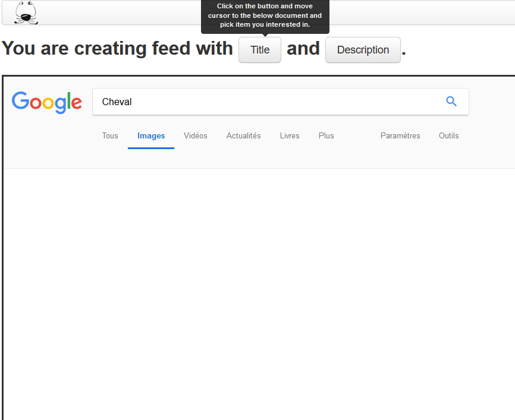Viewport: 515px width, 420px height.
Task: Open the Livres tab
Action: coord(290,135)
